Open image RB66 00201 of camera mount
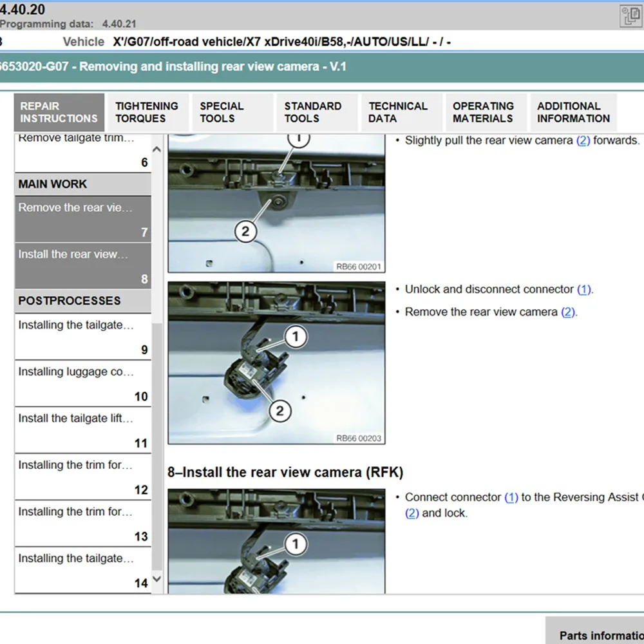This screenshot has height=644, width=644. (276, 204)
